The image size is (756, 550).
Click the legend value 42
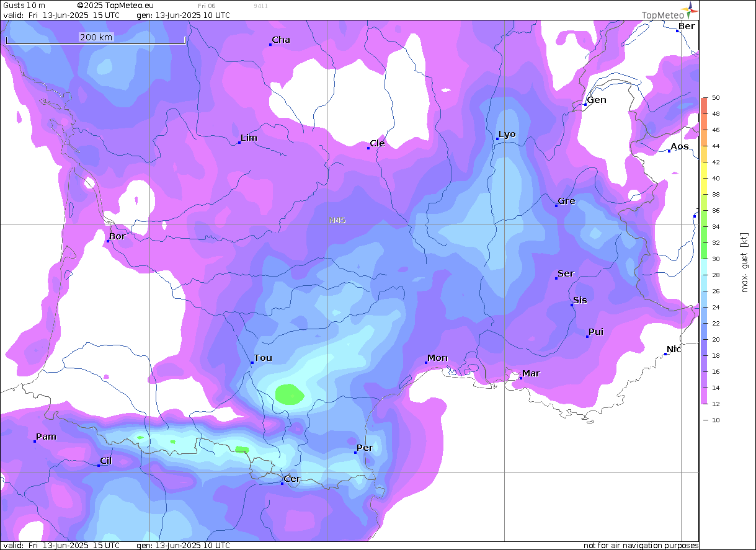pos(716,162)
